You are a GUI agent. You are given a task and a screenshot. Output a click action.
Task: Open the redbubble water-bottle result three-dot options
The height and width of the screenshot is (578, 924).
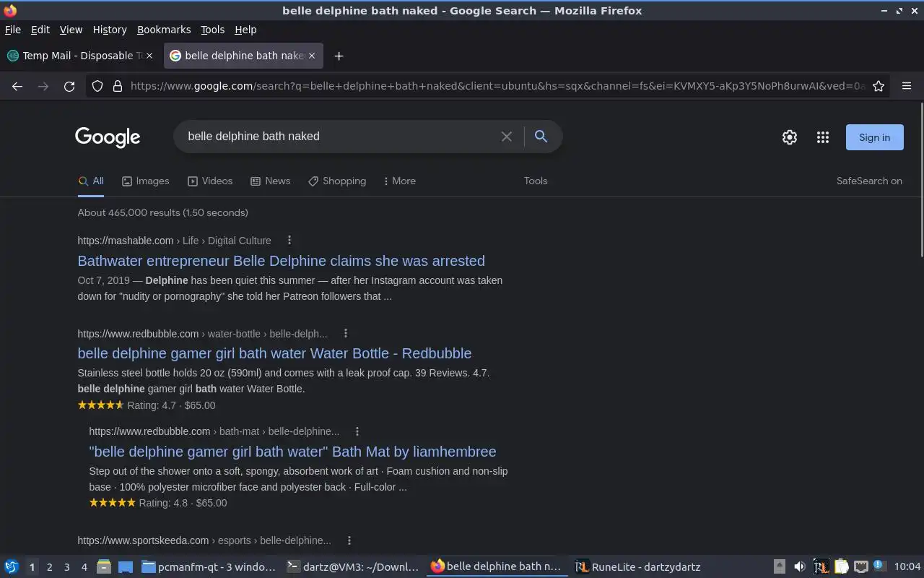tap(346, 333)
